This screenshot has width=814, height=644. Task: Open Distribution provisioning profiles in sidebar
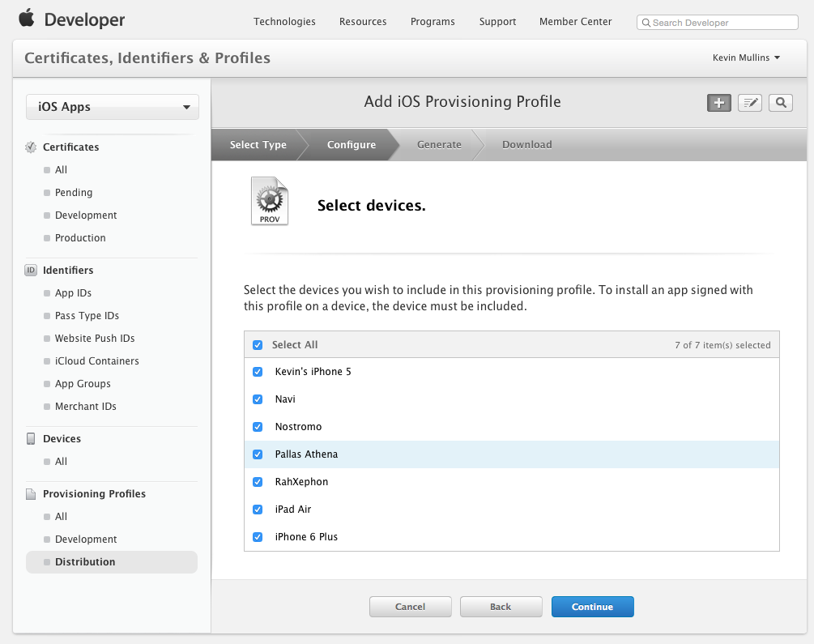click(x=85, y=562)
